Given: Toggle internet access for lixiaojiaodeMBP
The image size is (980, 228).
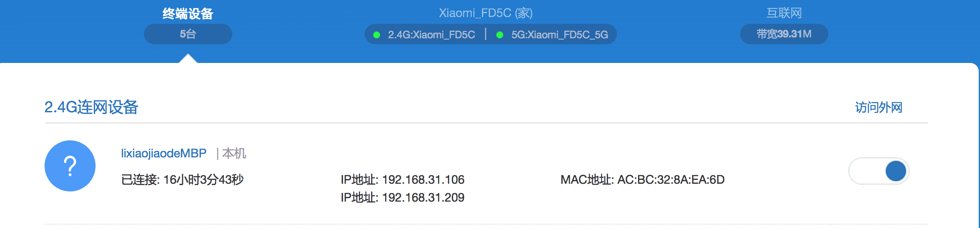Looking at the screenshot, I should coord(879,171).
